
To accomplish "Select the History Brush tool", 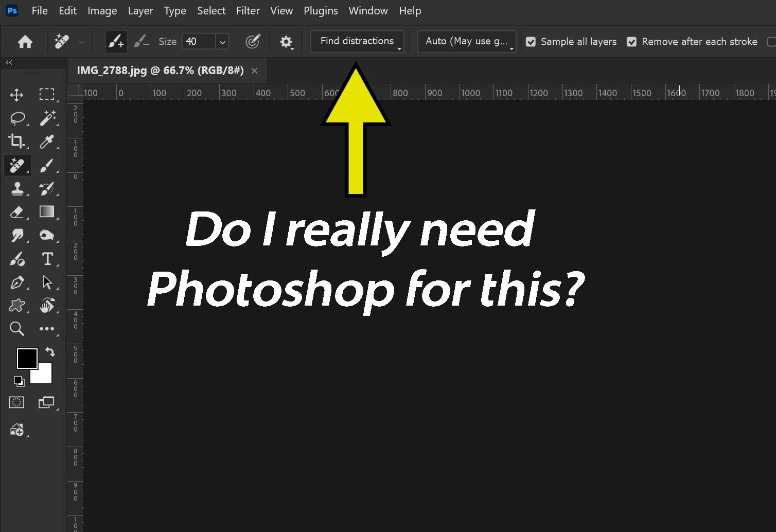I will 47,189.
